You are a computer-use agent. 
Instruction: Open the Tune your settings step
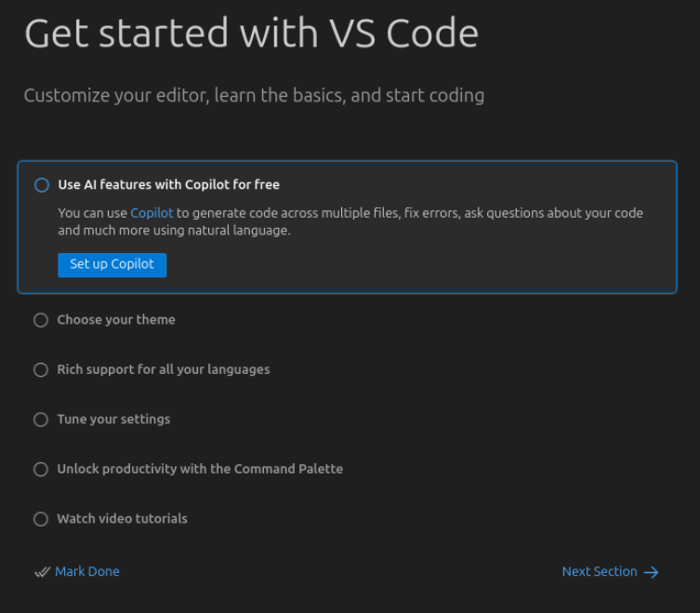click(x=113, y=420)
